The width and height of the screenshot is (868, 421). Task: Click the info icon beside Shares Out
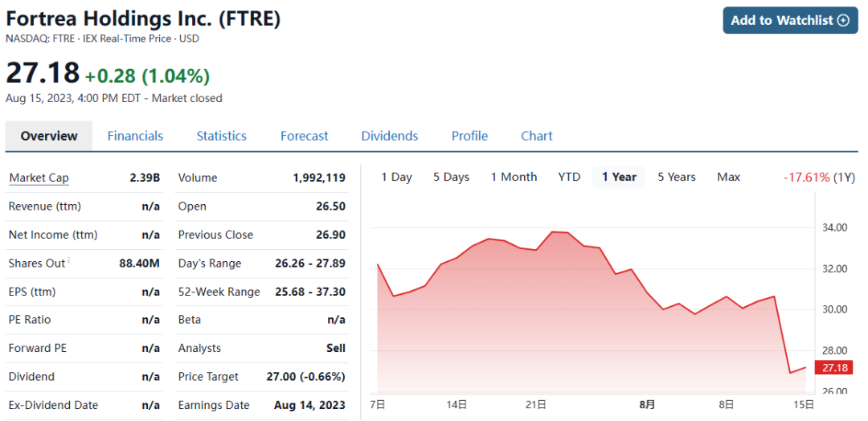69,260
